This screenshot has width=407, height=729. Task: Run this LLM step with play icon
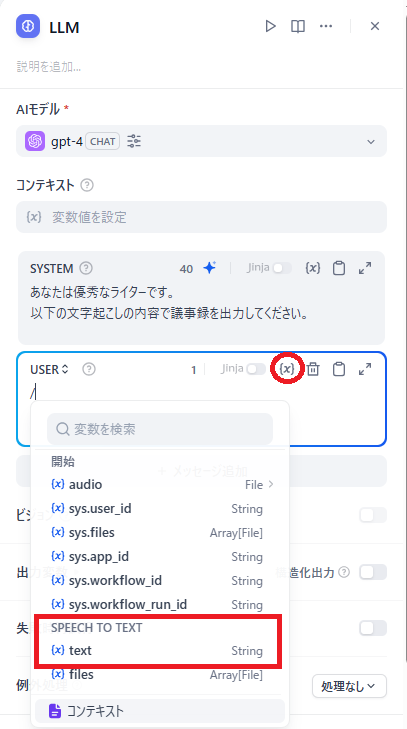click(270, 26)
